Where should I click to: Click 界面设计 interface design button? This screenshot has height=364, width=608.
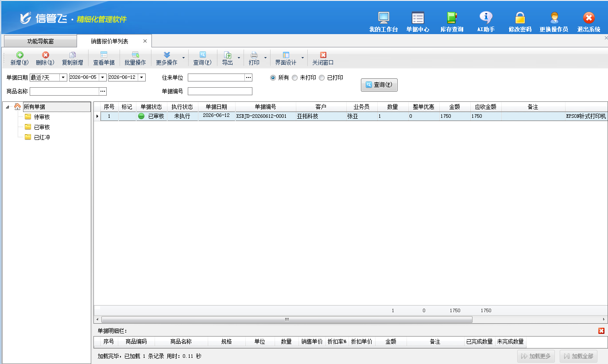tap(286, 58)
